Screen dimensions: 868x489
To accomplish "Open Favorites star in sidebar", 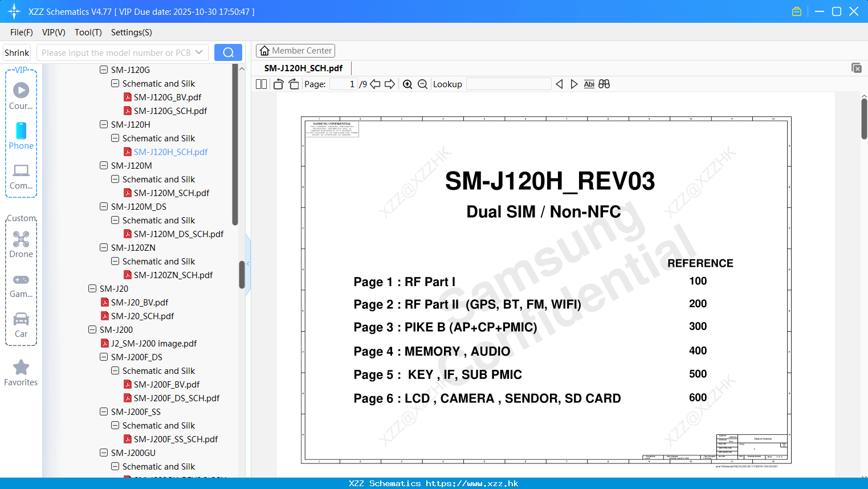I will (21, 373).
